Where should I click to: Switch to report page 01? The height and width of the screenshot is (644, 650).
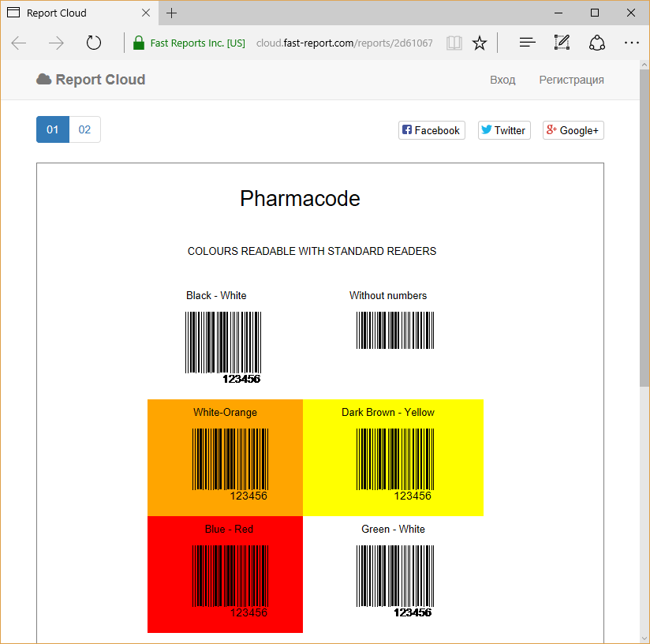[x=53, y=129]
